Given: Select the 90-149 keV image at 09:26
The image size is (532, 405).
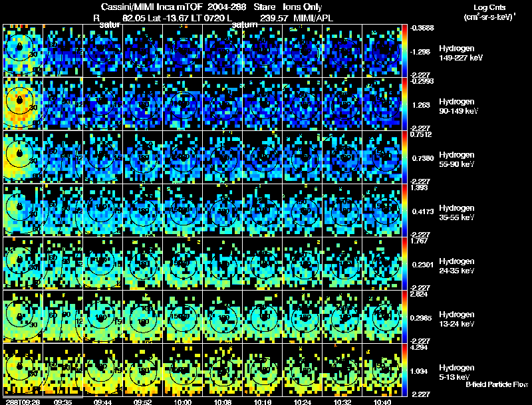Looking at the screenshot, I should (x=23, y=104).
